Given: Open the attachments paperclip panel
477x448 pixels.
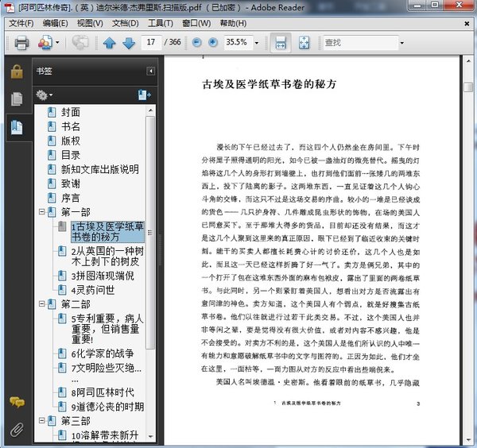Looking at the screenshot, I should (x=15, y=431).
